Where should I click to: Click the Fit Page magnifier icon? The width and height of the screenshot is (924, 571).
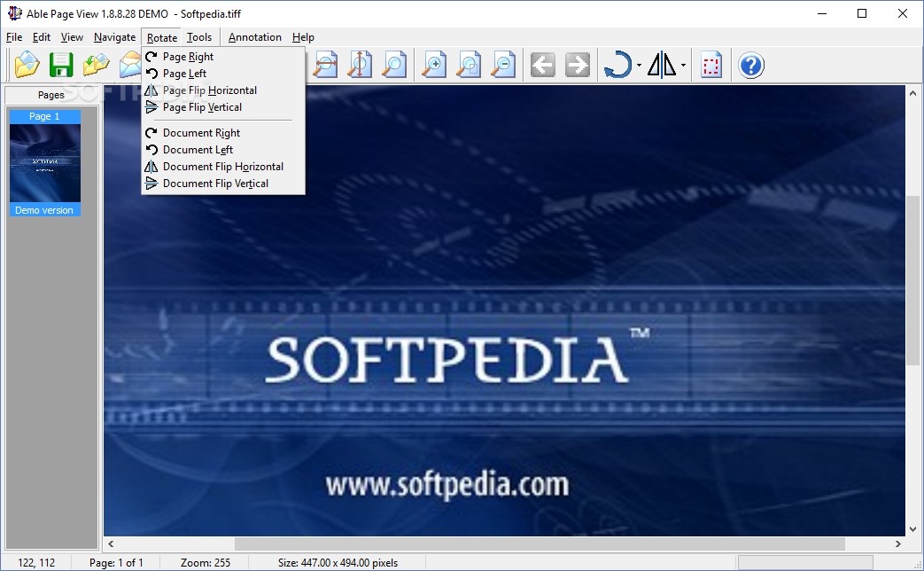[x=394, y=65]
